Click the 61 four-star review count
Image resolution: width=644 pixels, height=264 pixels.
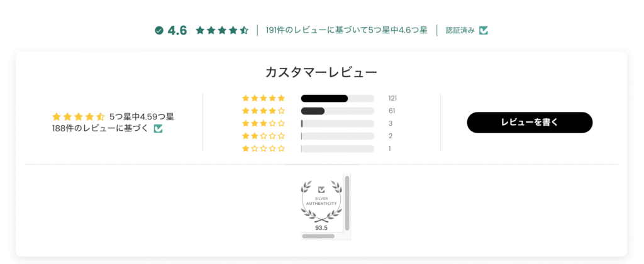(392, 111)
